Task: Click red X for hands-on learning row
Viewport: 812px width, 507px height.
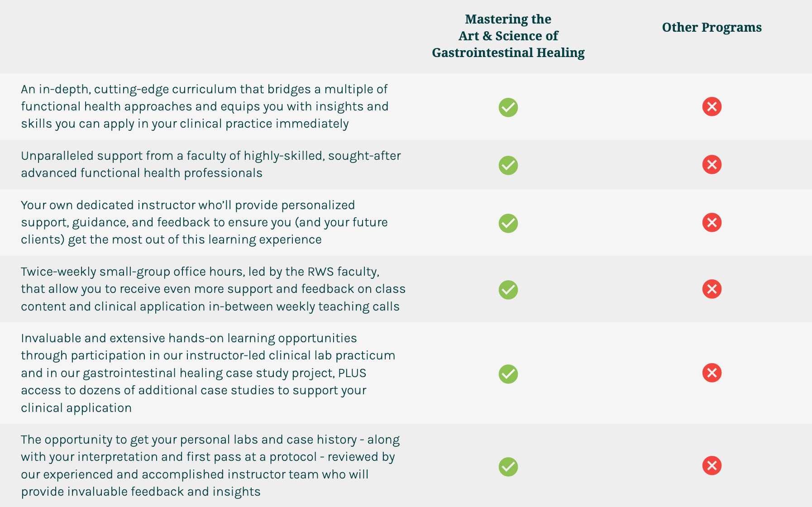Action: click(x=712, y=373)
